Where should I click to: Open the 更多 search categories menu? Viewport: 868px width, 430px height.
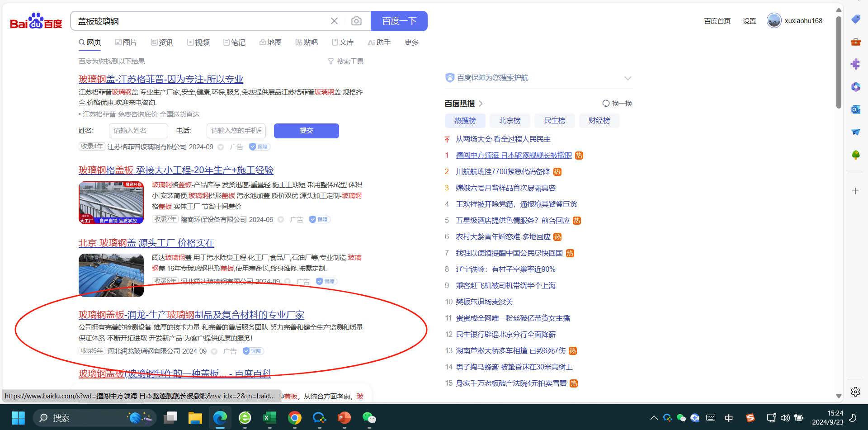click(x=411, y=42)
